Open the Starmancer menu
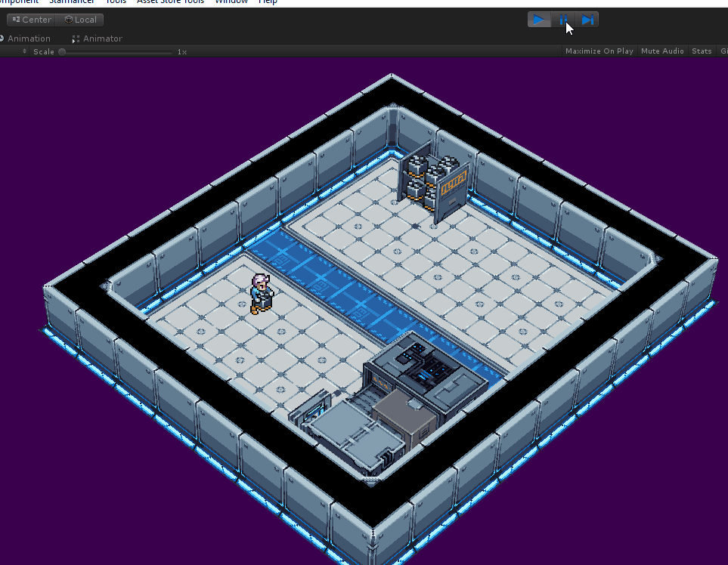Screen dimensions: 728x565 point(72,2)
